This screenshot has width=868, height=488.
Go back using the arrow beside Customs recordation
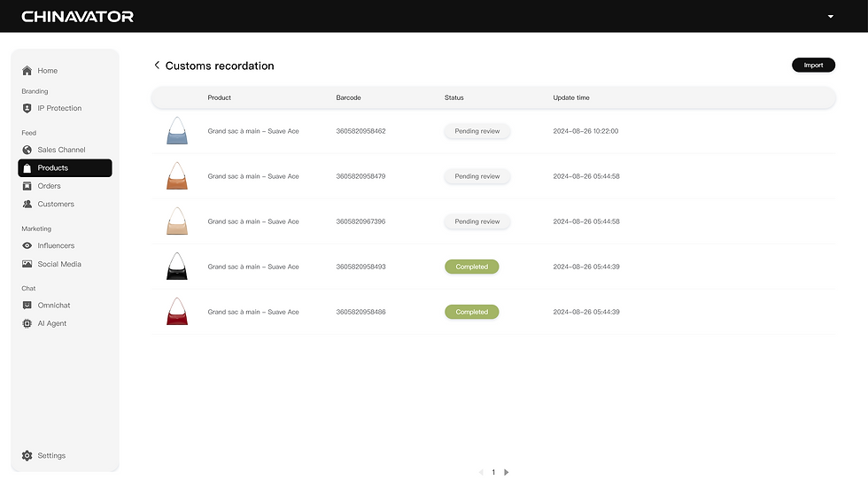coord(157,66)
